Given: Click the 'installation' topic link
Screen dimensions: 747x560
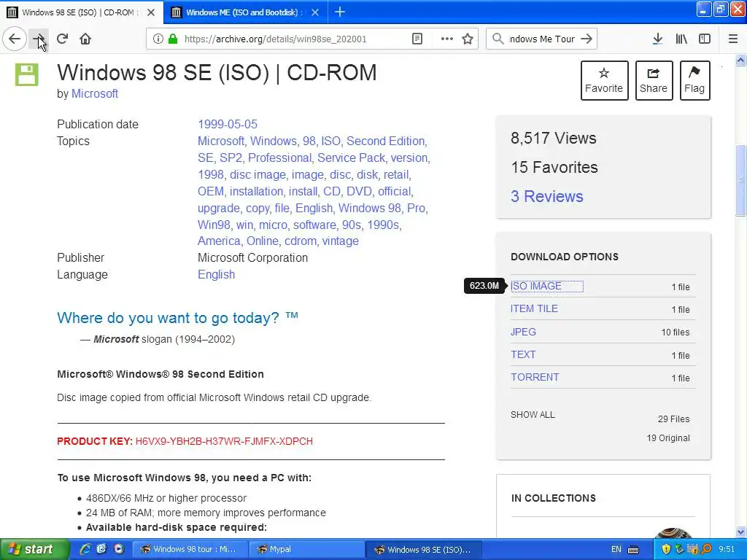Looking at the screenshot, I should [256, 191].
